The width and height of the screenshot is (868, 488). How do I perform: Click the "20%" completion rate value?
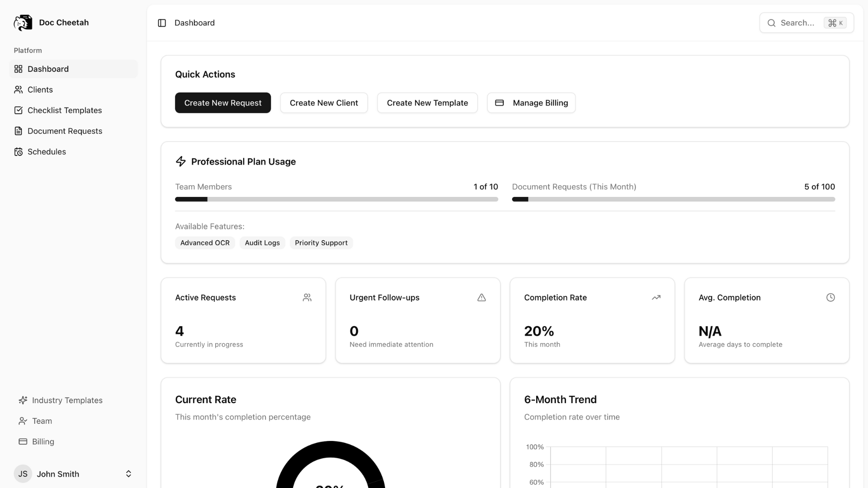(x=539, y=331)
